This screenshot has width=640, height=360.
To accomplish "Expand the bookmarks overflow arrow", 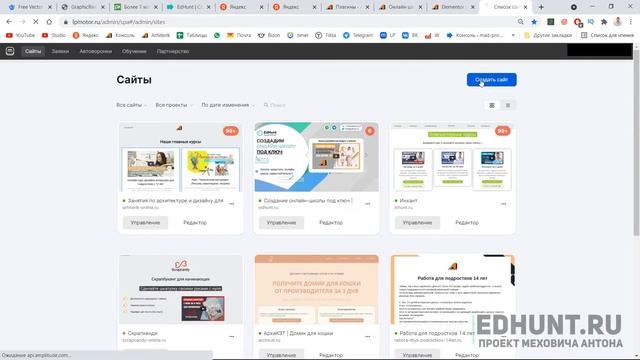I will [x=513, y=36].
